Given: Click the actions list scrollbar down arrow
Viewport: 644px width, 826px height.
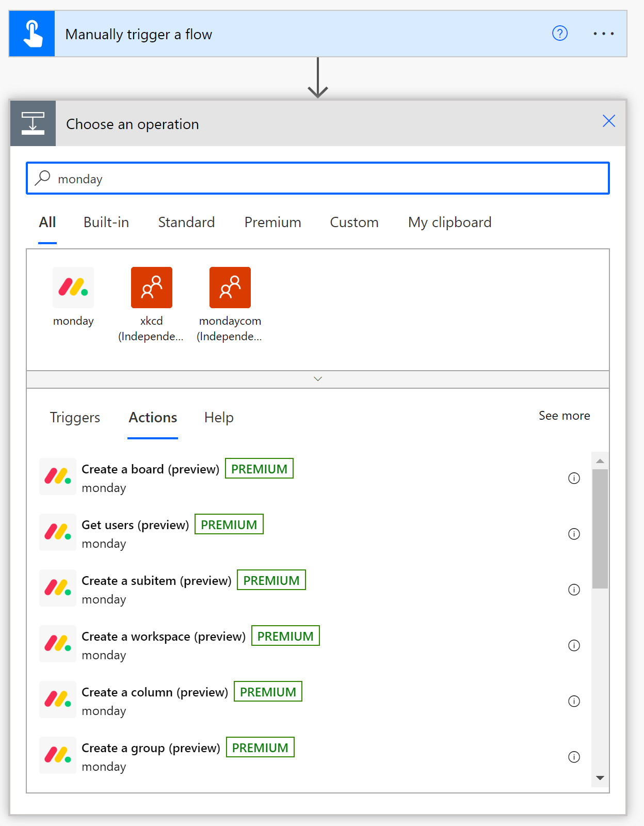Looking at the screenshot, I should 600,778.
